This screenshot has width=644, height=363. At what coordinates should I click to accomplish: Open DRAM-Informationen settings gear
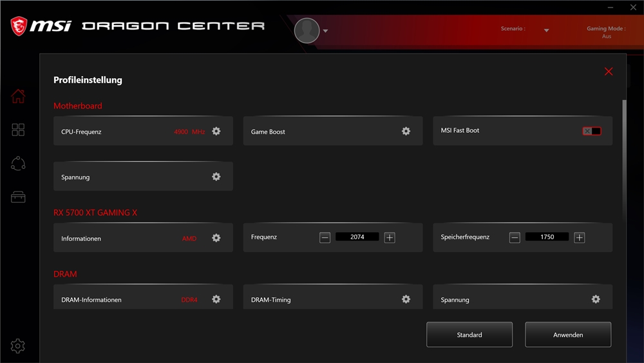(216, 299)
